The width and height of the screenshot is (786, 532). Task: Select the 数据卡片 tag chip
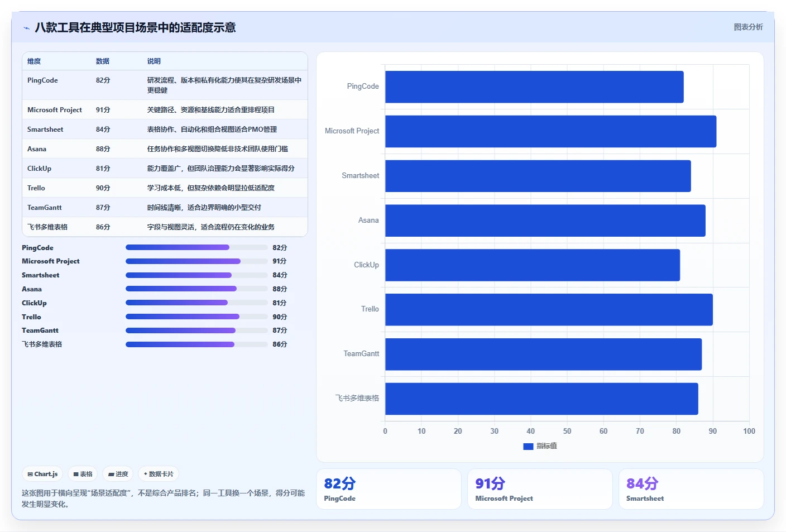(159, 474)
